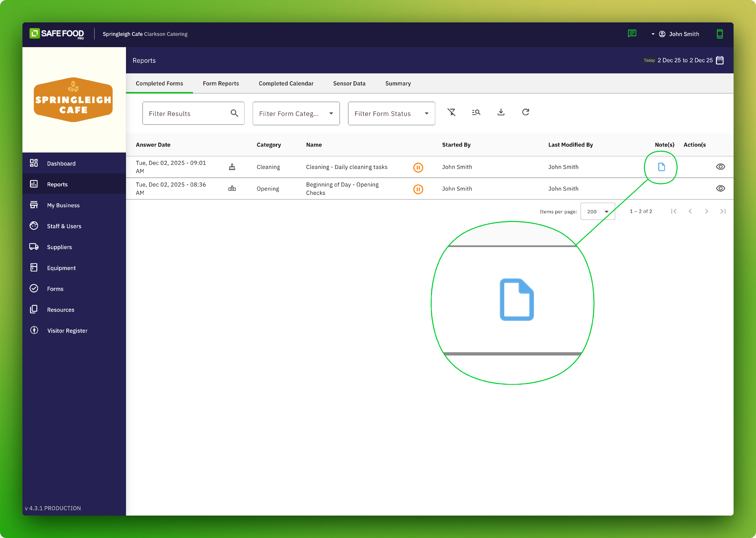Screen dimensions: 756x538
Task: Click paused status icon on Cleaning row
Action: (x=418, y=168)
